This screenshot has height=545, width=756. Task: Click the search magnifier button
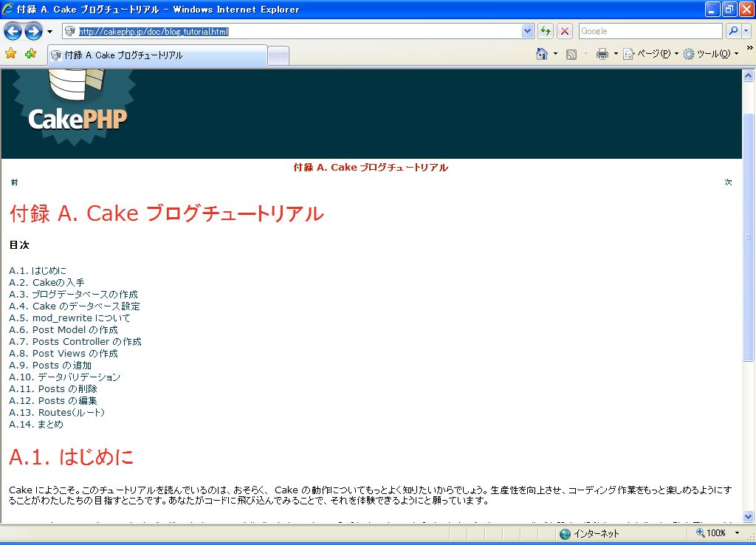pyautogui.click(x=733, y=31)
